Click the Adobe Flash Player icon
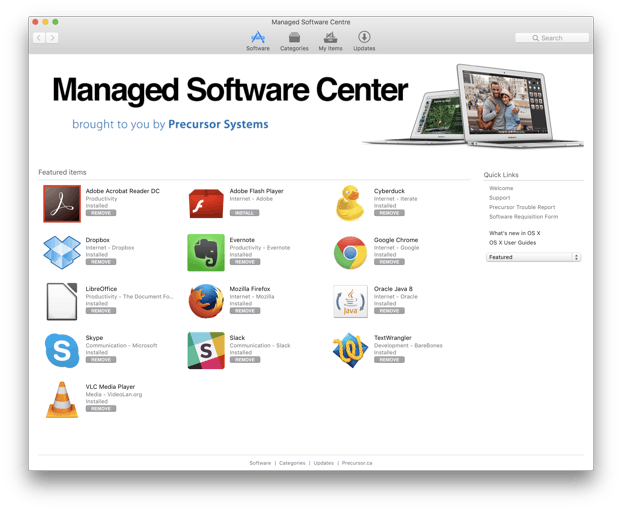 206,204
